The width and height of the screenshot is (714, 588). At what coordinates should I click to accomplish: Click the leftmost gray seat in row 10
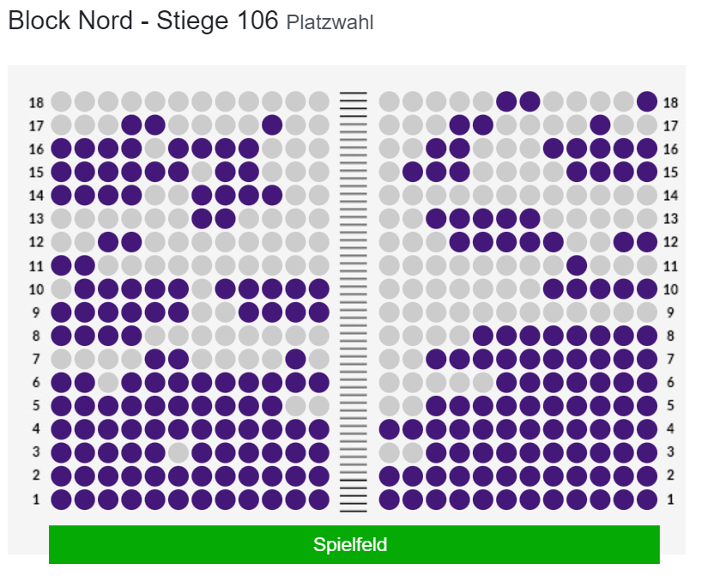tap(61, 288)
